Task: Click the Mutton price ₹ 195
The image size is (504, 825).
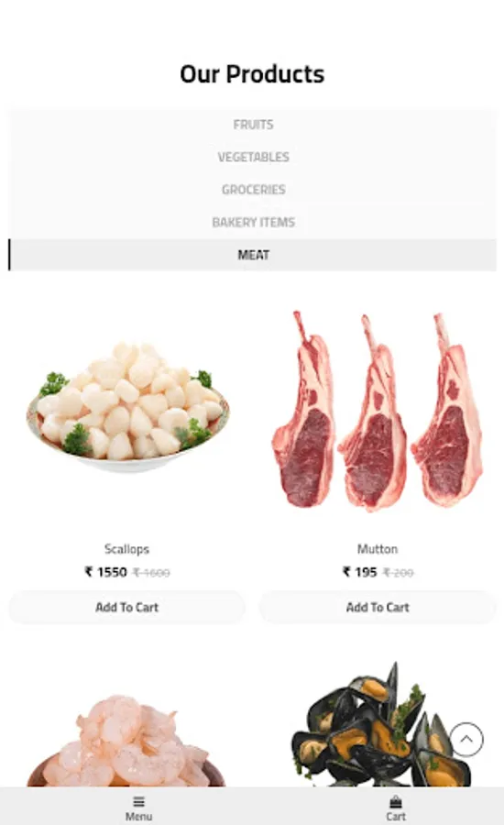Action: pyautogui.click(x=360, y=572)
